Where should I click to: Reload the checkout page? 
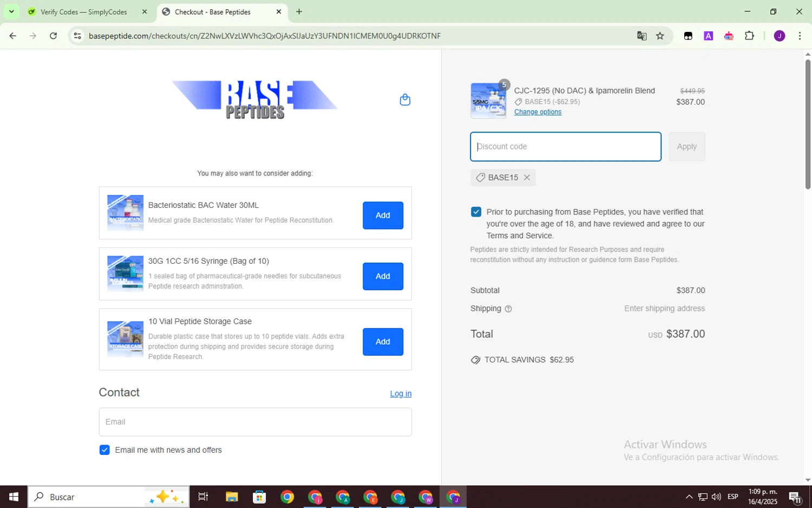[53, 36]
